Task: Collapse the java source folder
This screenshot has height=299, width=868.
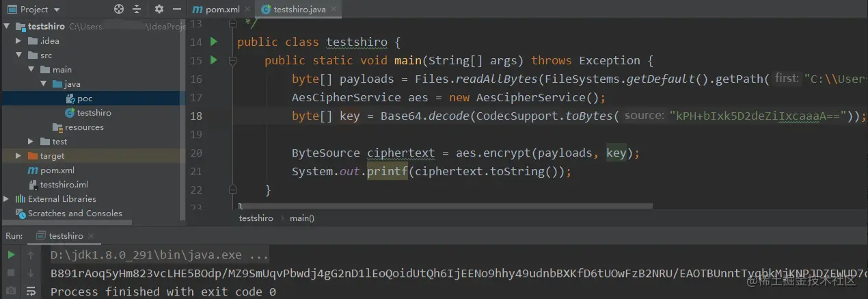Action: pos(43,84)
